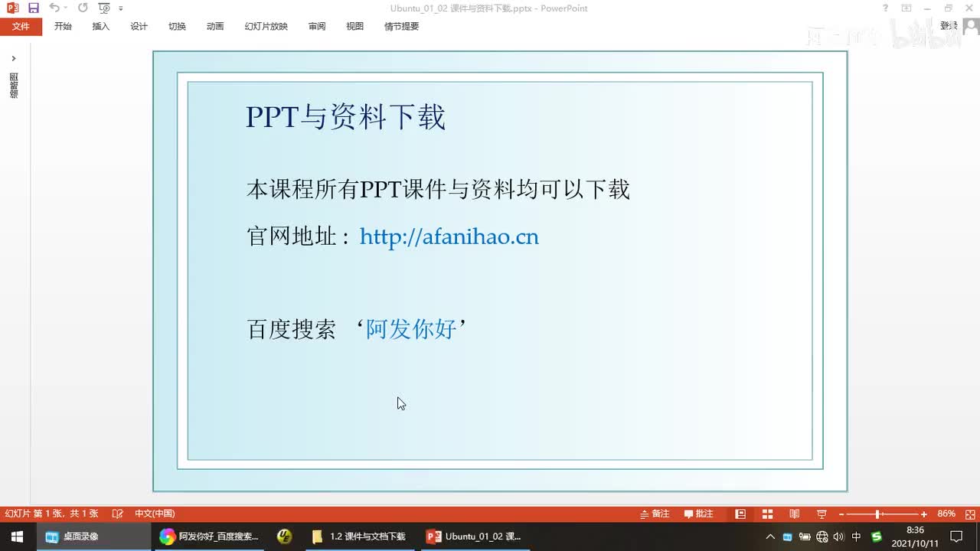Image resolution: width=980 pixels, height=551 pixels.
Task: Open the zoom dialog via 86% level
Action: 946,514
